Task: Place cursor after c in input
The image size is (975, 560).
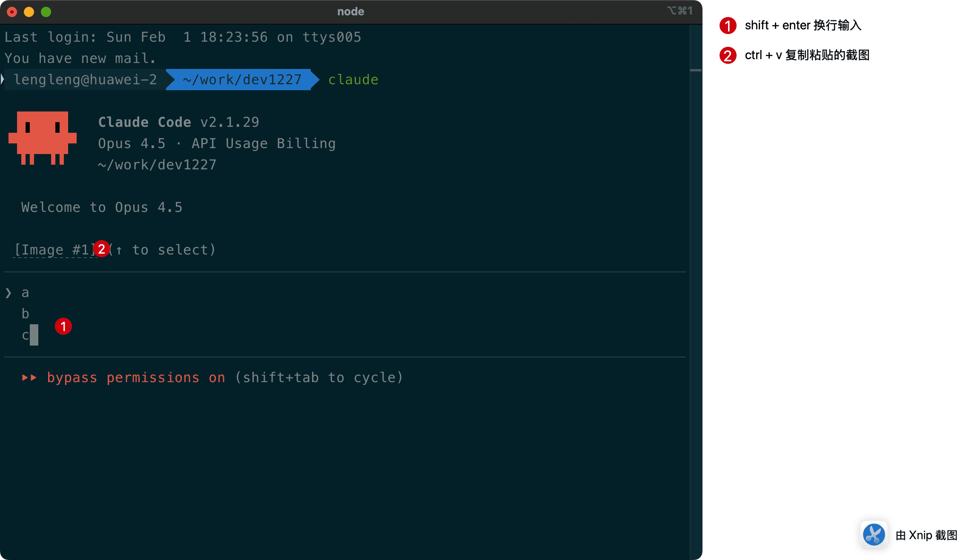Action: [34, 335]
